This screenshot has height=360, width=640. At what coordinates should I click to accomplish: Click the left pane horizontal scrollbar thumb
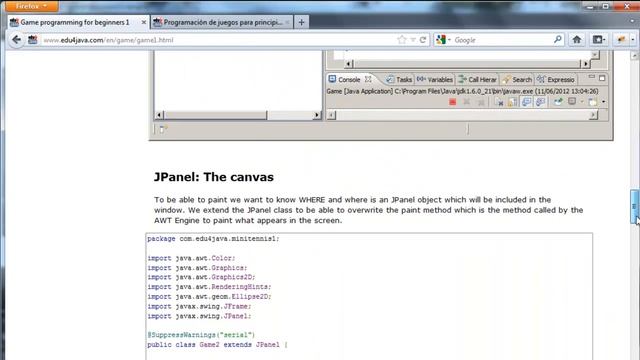tap(216, 115)
